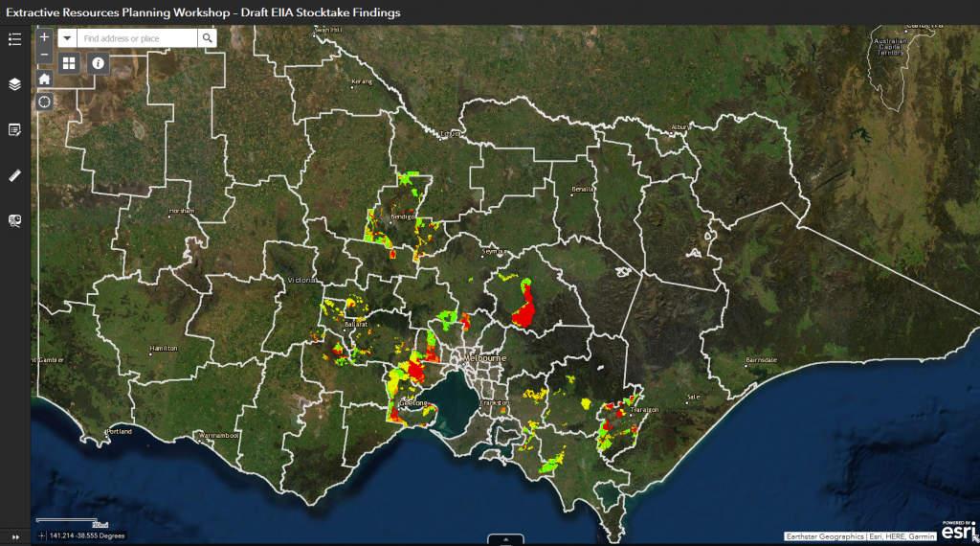This screenshot has height=546, width=980.
Task: Click the Traralgon label on map
Action: pyautogui.click(x=644, y=410)
